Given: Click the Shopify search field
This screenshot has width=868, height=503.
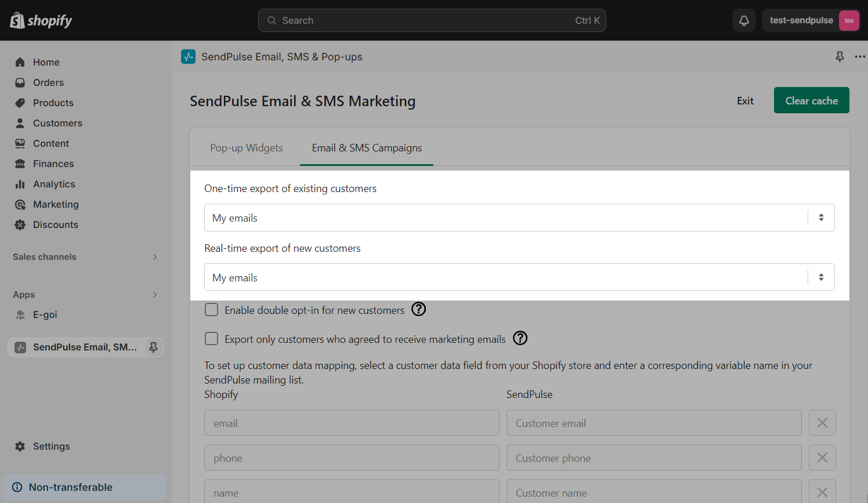Looking at the screenshot, I should coord(432,20).
